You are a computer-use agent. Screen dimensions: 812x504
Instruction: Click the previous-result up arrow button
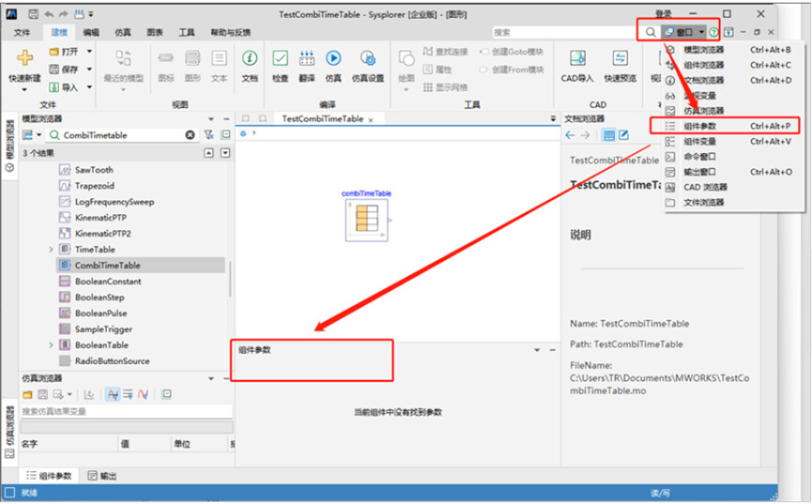(x=208, y=153)
